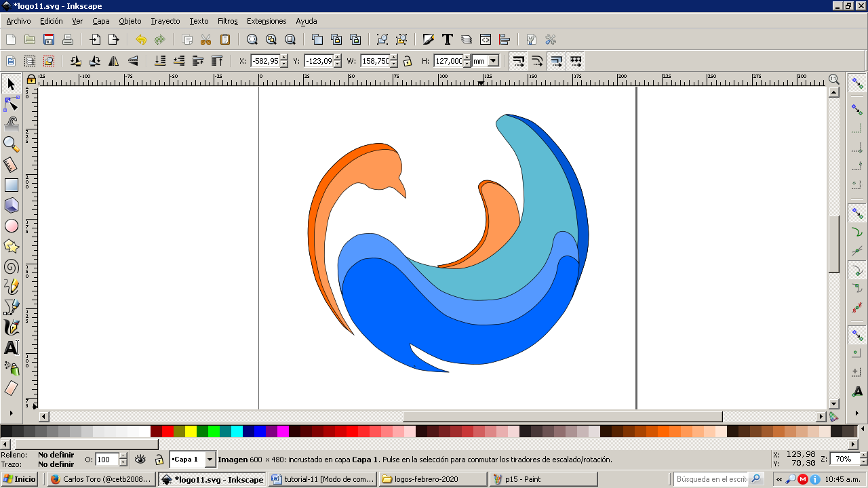Select the Selector arrow tool

pos(11,84)
